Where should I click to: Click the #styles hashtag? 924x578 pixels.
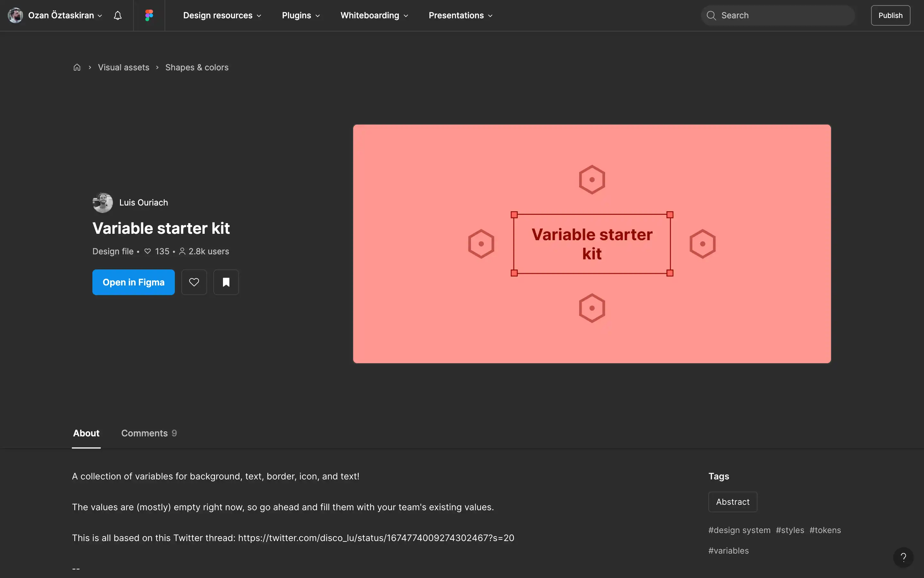coord(790,530)
